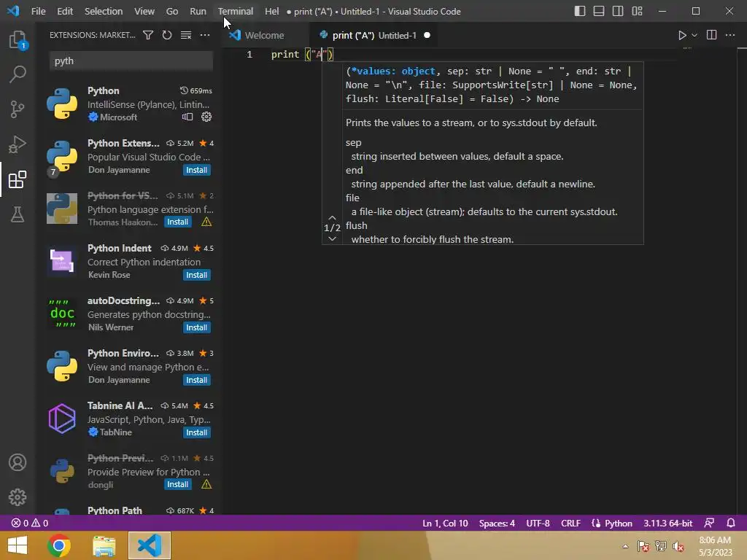Customize layout icon in title bar
747x560 pixels.
click(637, 11)
